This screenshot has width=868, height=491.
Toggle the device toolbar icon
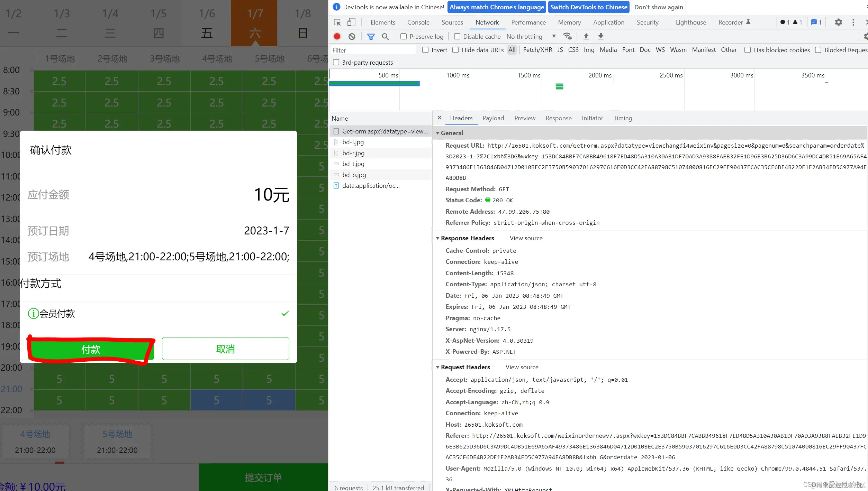pyautogui.click(x=351, y=22)
